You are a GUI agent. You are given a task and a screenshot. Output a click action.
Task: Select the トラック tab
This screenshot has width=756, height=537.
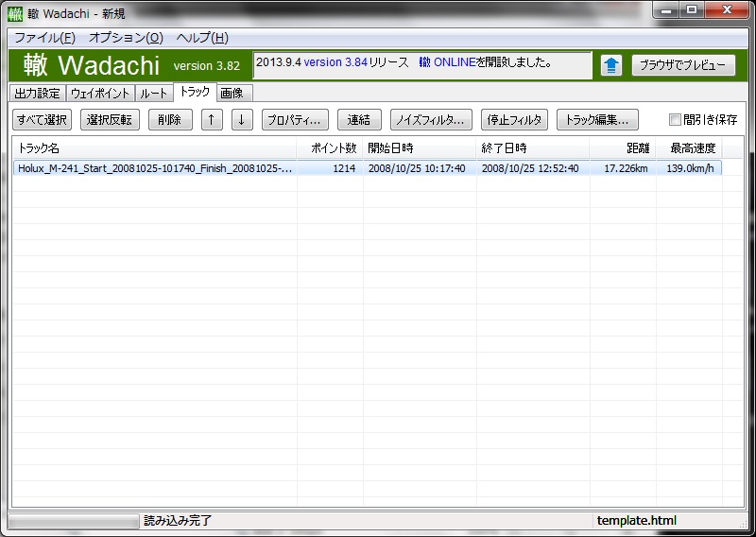tap(195, 92)
